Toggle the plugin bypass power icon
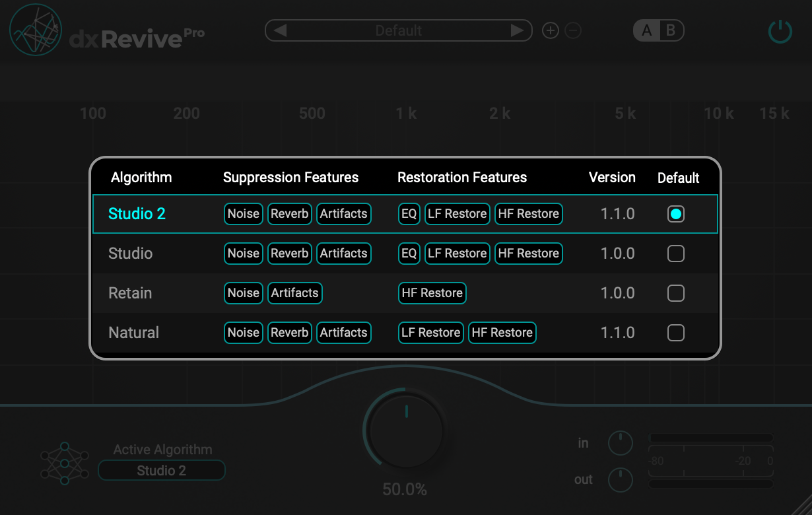Viewport: 812px width, 515px height. click(780, 30)
